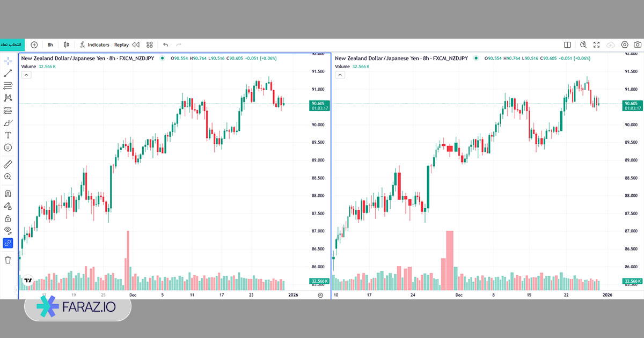Collapse the left chart's indicator legend
Screen dimensions: 644x338
click(26, 75)
